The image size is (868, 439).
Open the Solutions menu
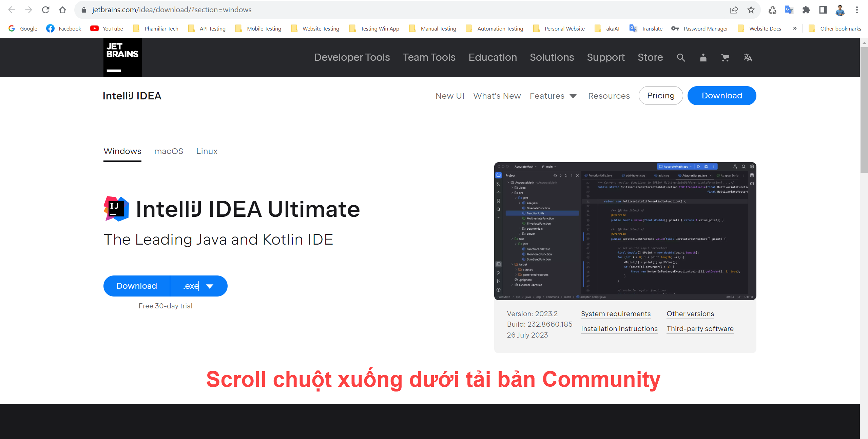[x=552, y=57]
